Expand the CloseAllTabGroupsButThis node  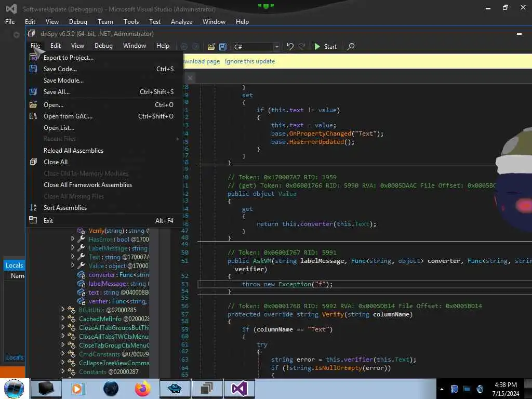pyautogui.click(x=63, y=327)
